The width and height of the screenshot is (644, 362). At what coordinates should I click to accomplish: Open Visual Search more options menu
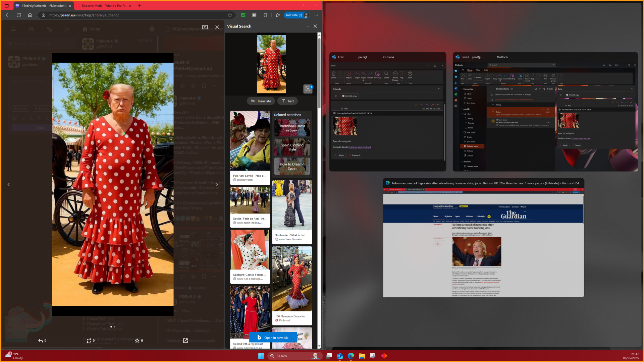click(x=307, y=26)
